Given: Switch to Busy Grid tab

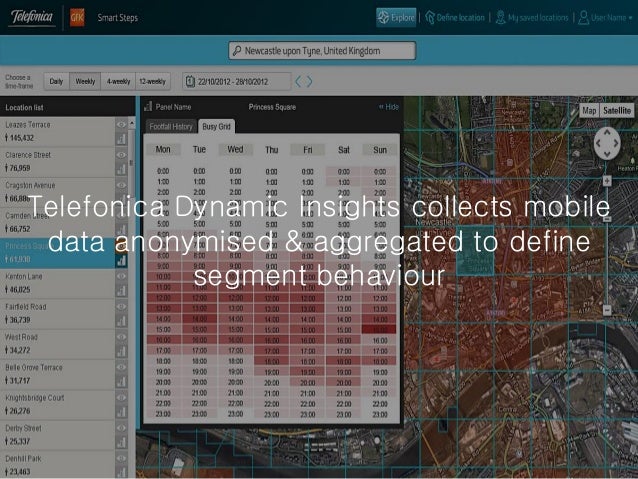Looking at the screenshot, I should (216, 127).
